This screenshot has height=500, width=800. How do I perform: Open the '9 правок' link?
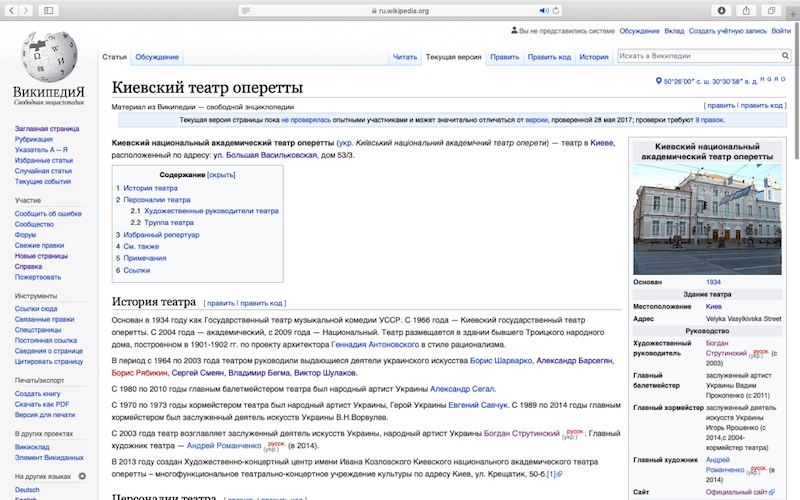click(709, 120)
